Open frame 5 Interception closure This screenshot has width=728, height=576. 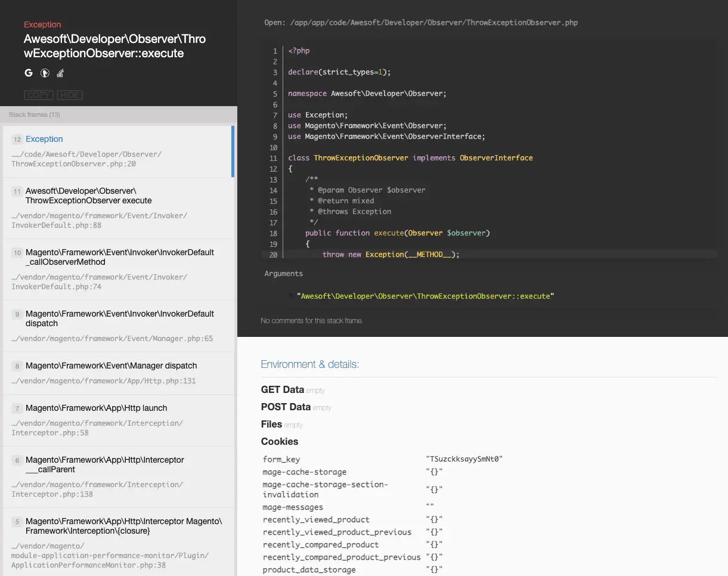pyautogui.click(x=123, y=526)
